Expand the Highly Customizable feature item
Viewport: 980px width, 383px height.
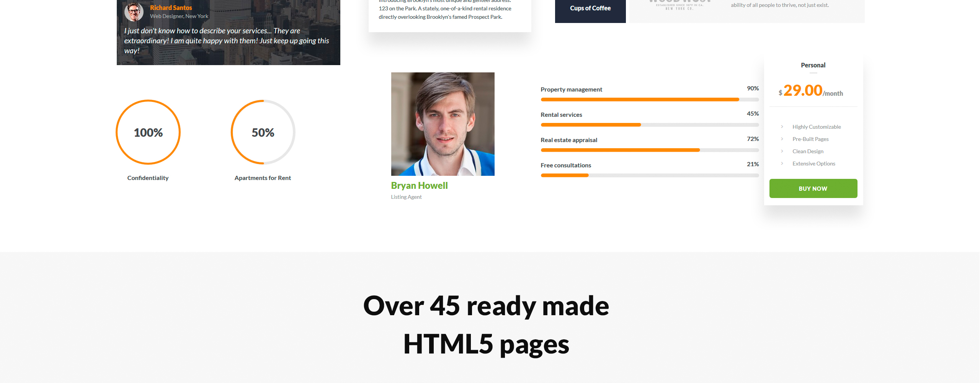(x=816, y=126)
